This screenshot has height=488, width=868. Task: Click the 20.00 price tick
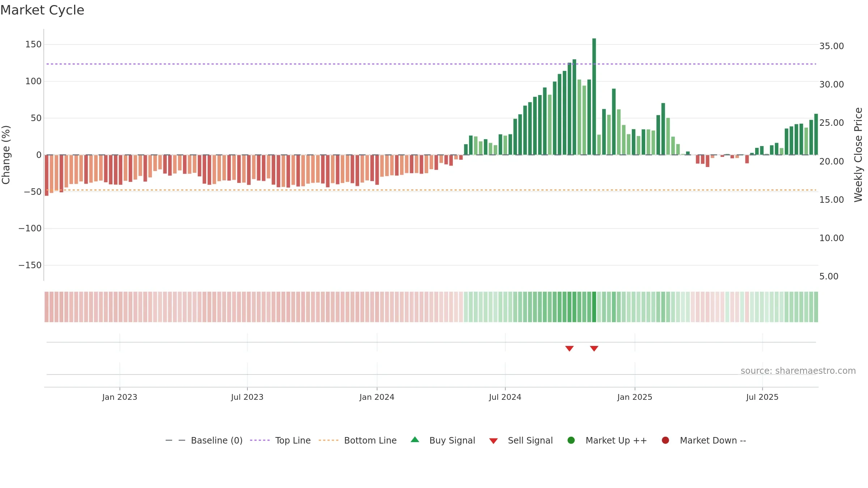point(831,162)
